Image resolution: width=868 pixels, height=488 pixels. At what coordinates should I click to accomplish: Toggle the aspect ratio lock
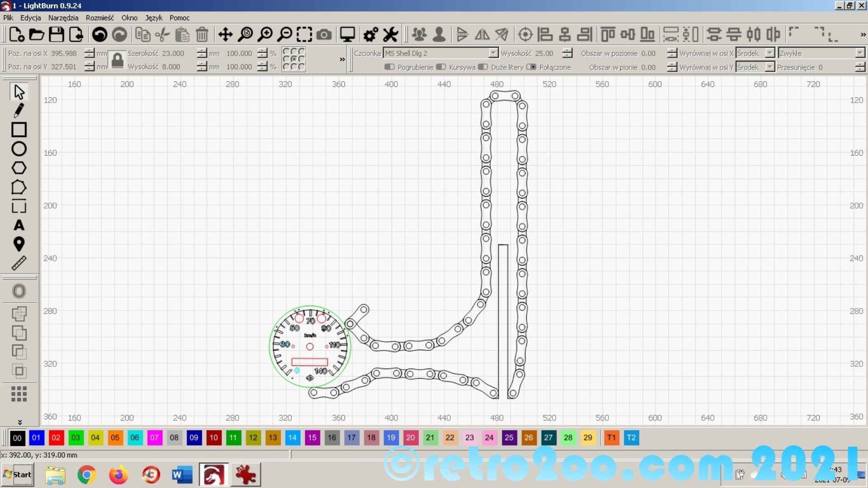118,60
